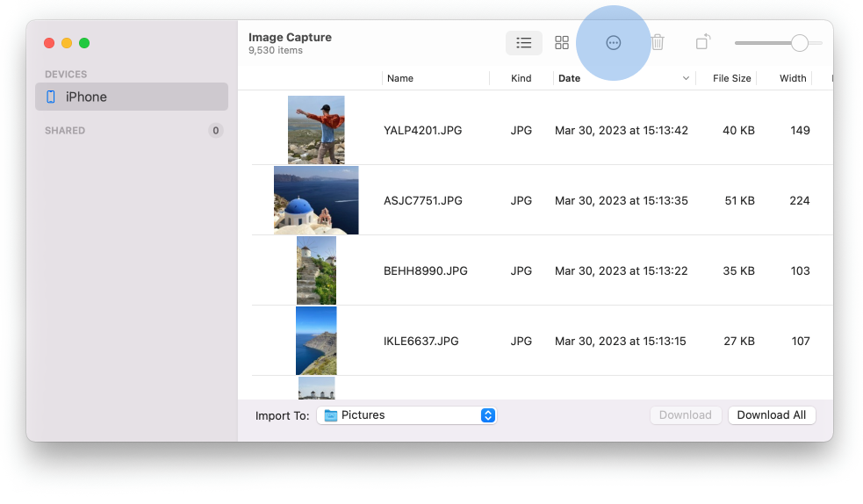Click the JPG kind cell for IKLE6637.JPG
The width and height of the screenshot is (863, 504).
pyautogui.click(x=521, y=342)
